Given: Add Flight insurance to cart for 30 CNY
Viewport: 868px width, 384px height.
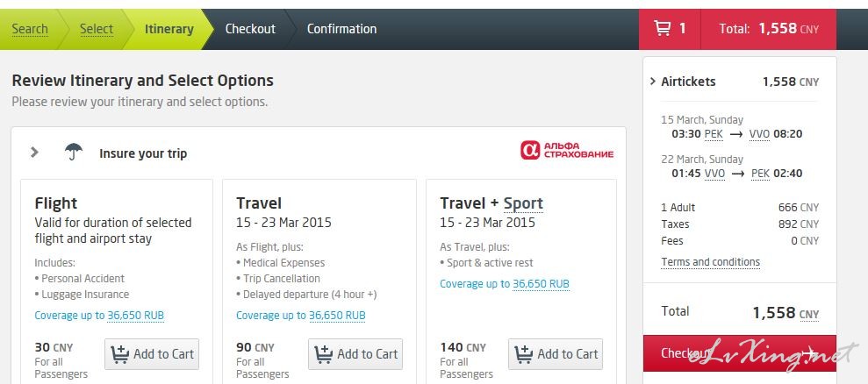Looking at the screenshot, I should 152,354.
